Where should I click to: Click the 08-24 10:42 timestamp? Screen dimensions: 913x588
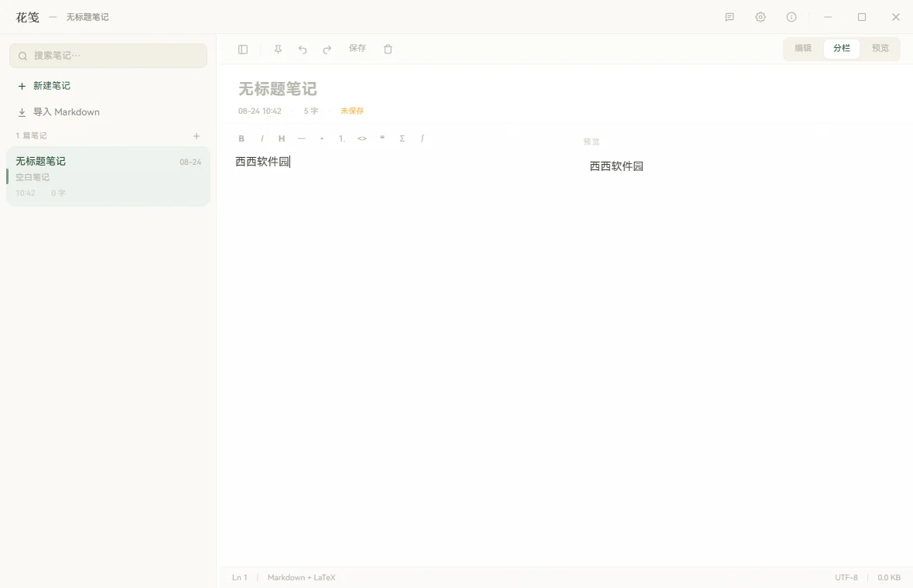click(x=260, y=111)
